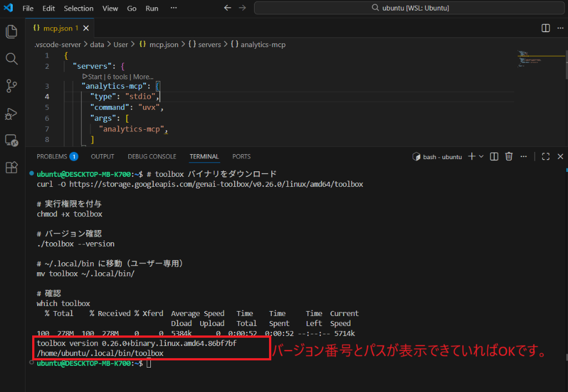Click the "analytics-mcp" argument on line 7
Viewport: 568px width, 392px height.
click(131, 129)
